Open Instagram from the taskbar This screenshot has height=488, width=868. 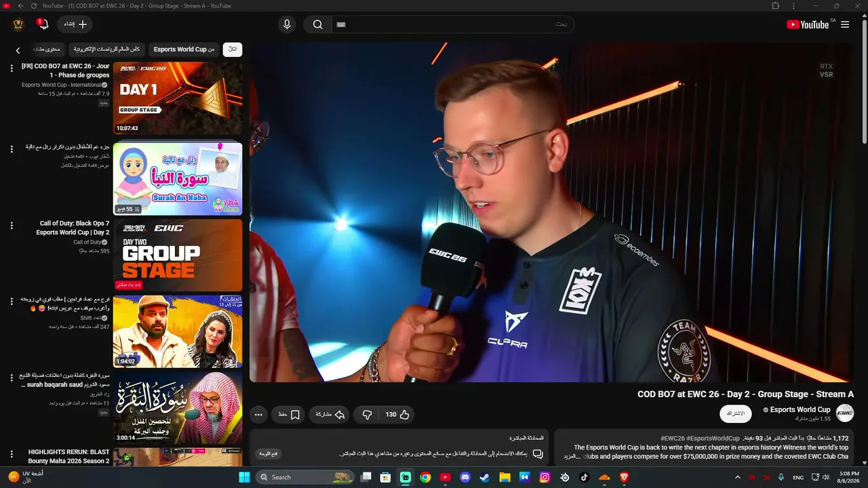[545, 477]
